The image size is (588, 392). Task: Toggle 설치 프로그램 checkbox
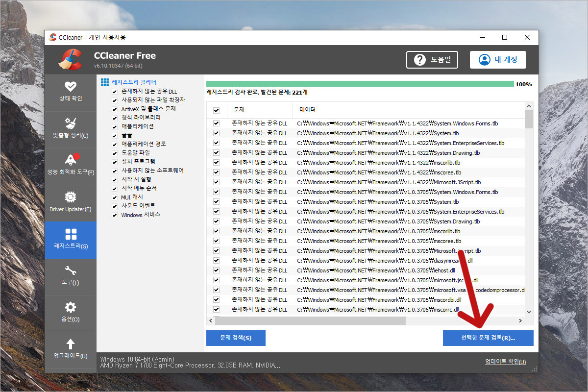[x=115, y=162]
